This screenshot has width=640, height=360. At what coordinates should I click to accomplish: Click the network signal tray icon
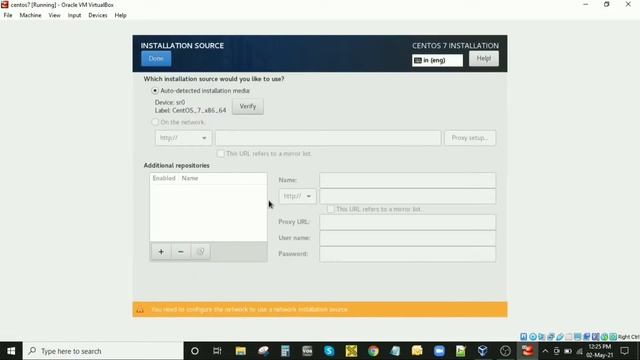[579, 351]
